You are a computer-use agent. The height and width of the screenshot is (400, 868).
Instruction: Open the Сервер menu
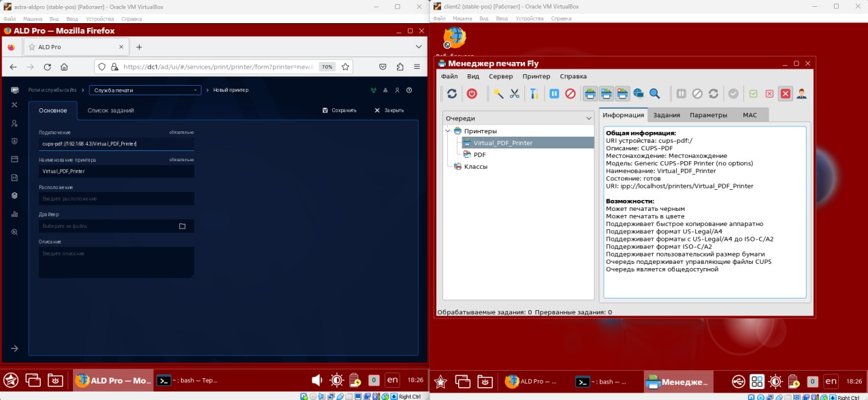[x=501, y=76]
